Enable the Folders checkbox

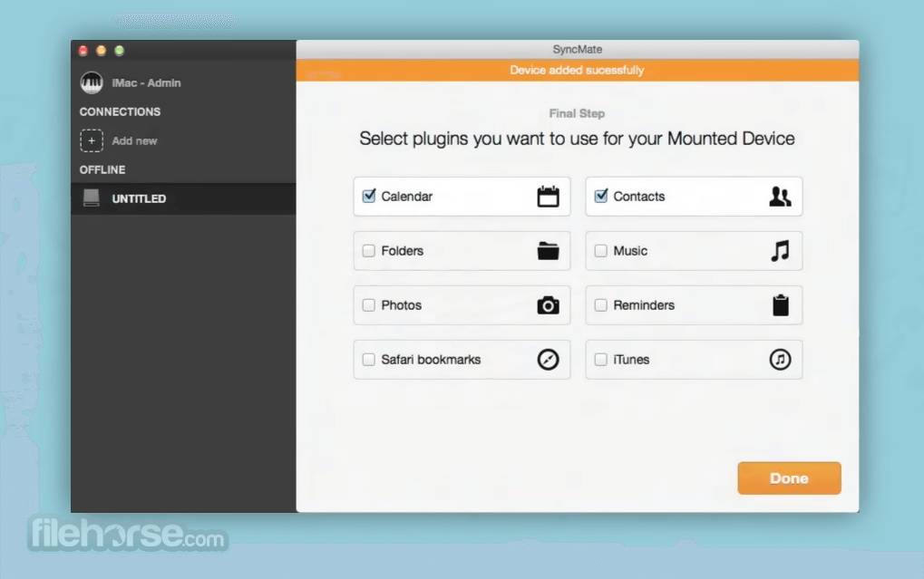point(369,251)
